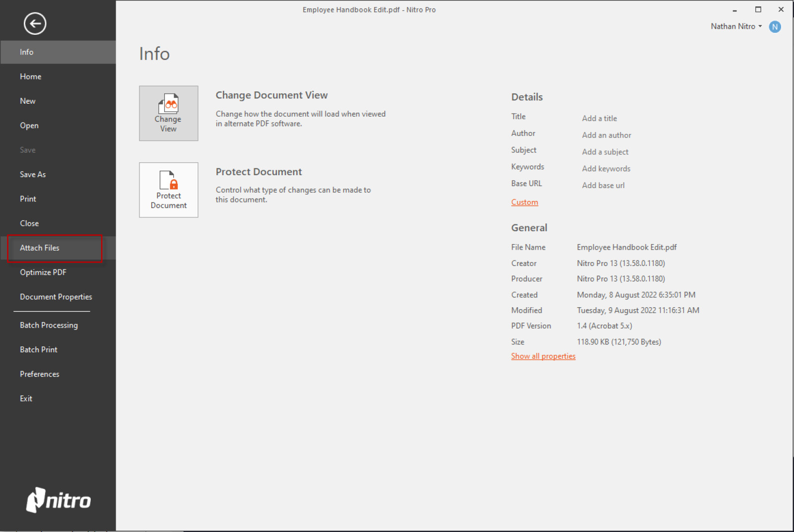Viewport: 794px width, 532px height.
Task: Open Optimize PDF options
Action: coord(43,272)
